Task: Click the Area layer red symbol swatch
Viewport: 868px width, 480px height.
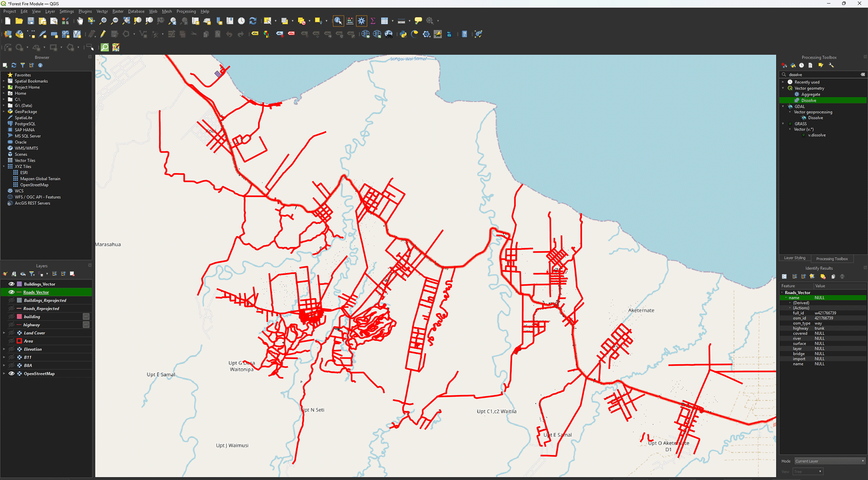Action: click(x=19, y=341)
